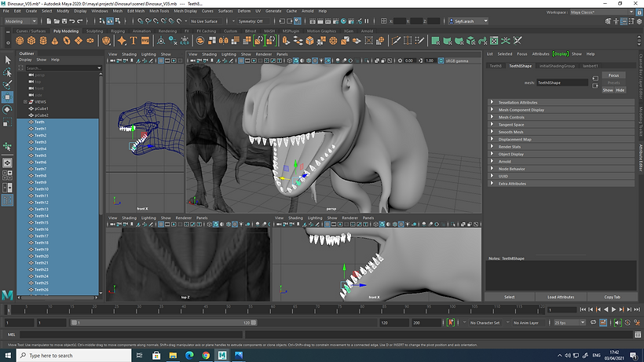This screenshot has width=644, height=362.
Task: Click the new scene icon
Action: click(49, 21)
